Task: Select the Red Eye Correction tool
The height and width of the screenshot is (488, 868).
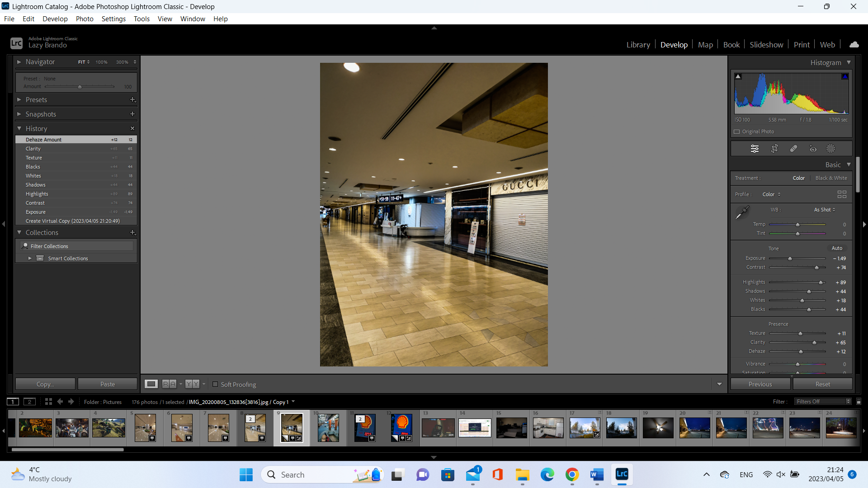Action: pyautogui.click(x=813, y=149)
